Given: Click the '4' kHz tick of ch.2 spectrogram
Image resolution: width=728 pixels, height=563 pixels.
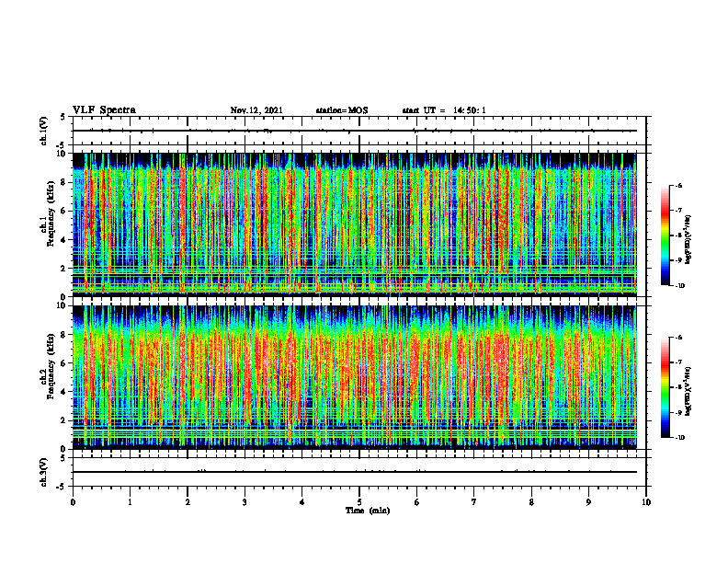Looking at the screenshot, I should 63,392.
